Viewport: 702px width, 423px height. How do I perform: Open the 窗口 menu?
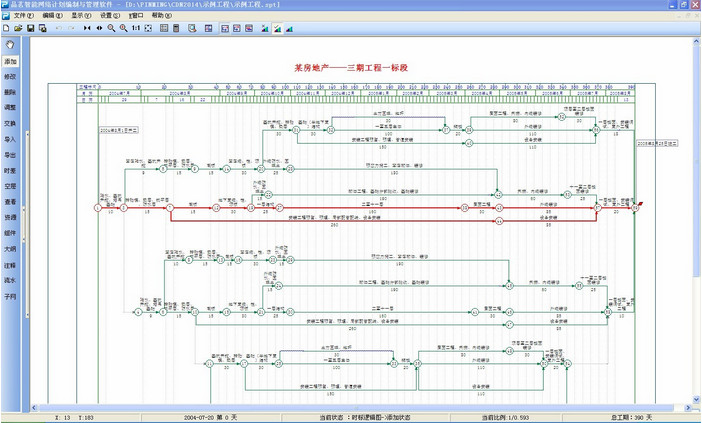coord(136,16)
